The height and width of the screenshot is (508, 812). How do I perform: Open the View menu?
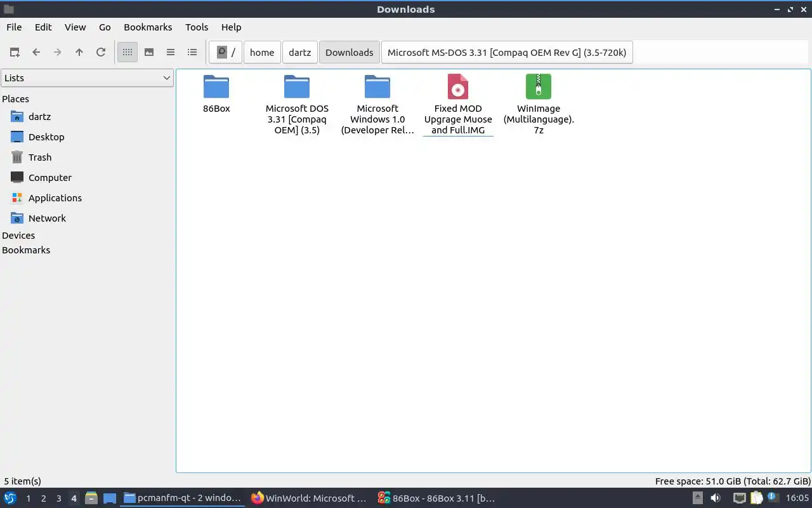(x=75, y=27)
